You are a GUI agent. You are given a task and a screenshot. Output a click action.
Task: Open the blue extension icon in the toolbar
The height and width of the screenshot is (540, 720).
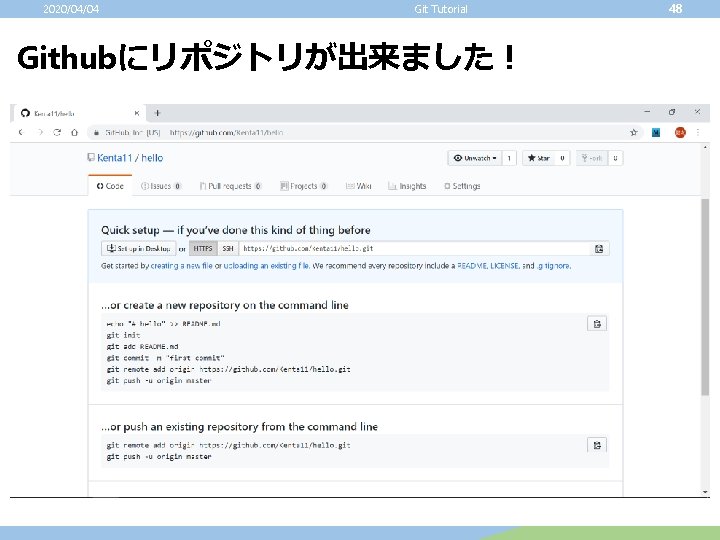[x=656, y=132]
